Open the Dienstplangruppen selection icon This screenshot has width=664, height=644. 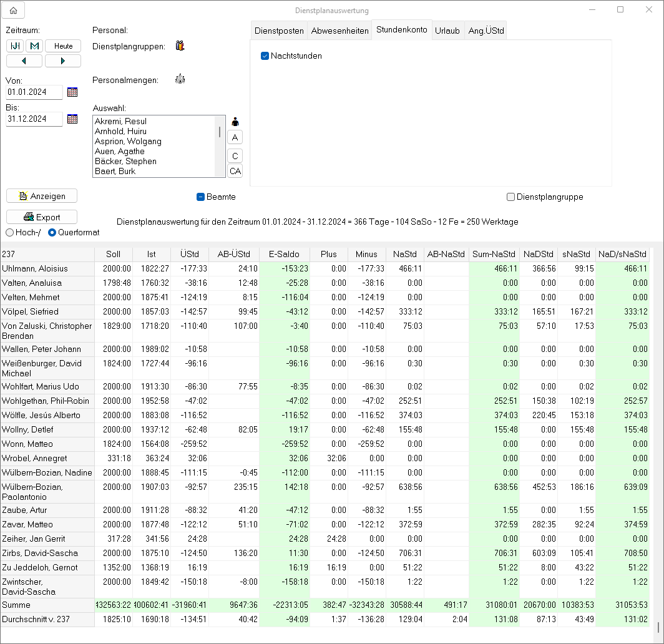(x=180, y=46)
